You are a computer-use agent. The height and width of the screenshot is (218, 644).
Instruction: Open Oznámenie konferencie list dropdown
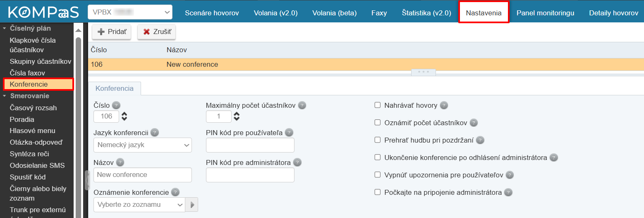tap(140, 205)
